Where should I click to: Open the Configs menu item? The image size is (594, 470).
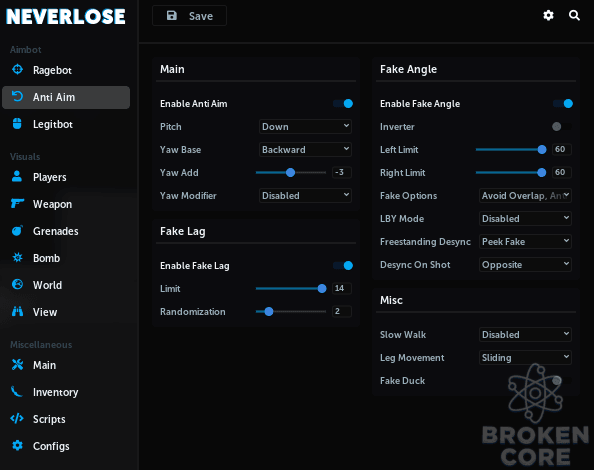click(51, 446)
